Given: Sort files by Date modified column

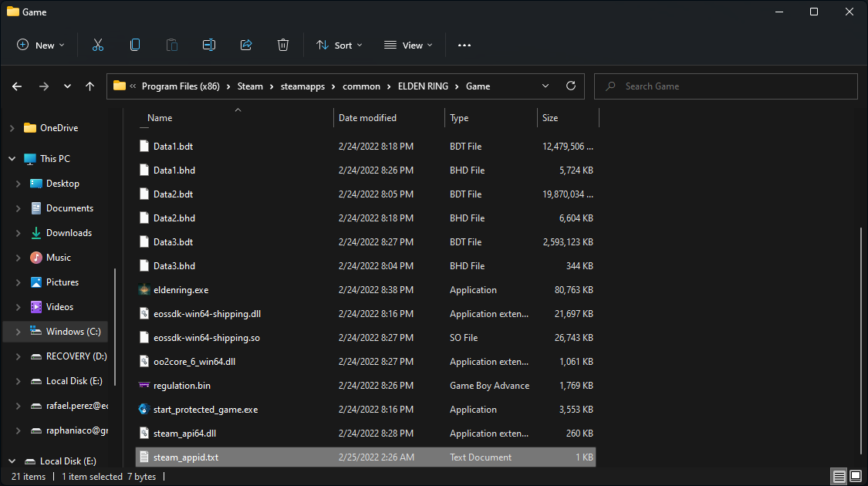Looking at the screenshot, I should pos(367,118).
